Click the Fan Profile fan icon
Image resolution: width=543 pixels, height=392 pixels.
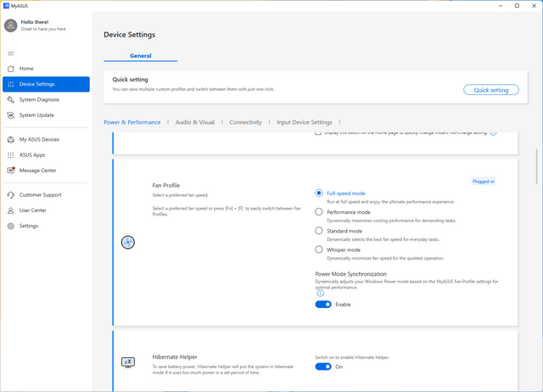(x=128, y=243)
